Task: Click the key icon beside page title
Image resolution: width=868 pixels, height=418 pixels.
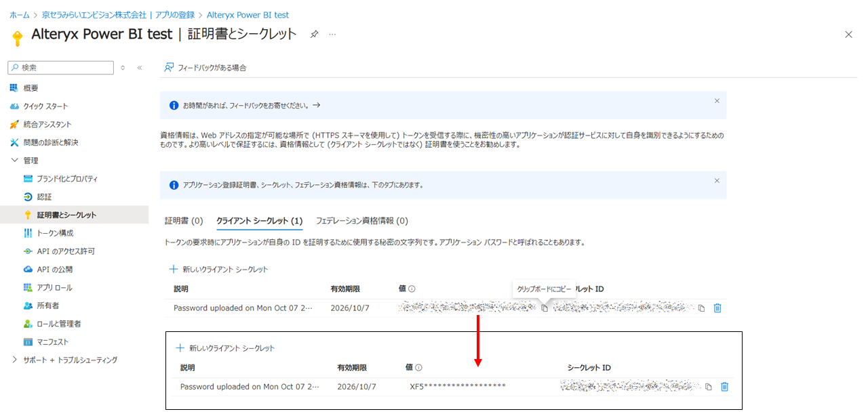Action: click(18, 38)
